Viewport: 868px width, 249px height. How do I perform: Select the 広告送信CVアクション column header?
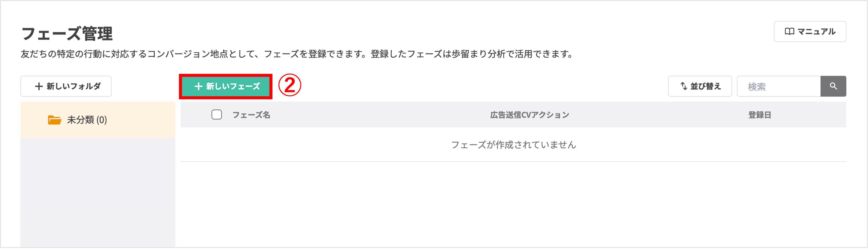529,115
